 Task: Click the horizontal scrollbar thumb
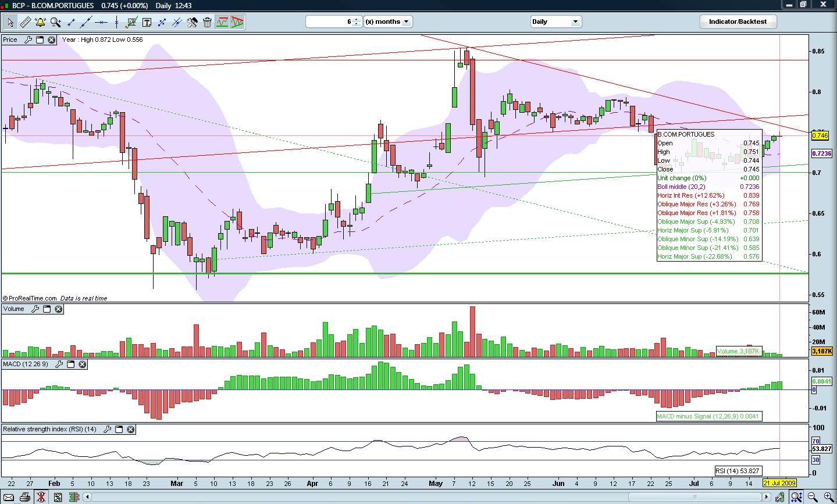[x=694, y=497]
